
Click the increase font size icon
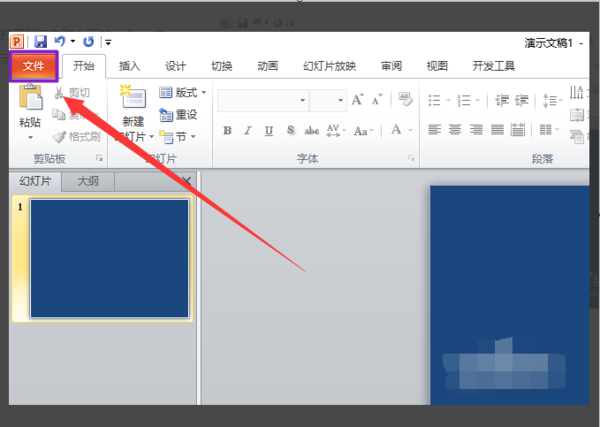tap(358, 99)
